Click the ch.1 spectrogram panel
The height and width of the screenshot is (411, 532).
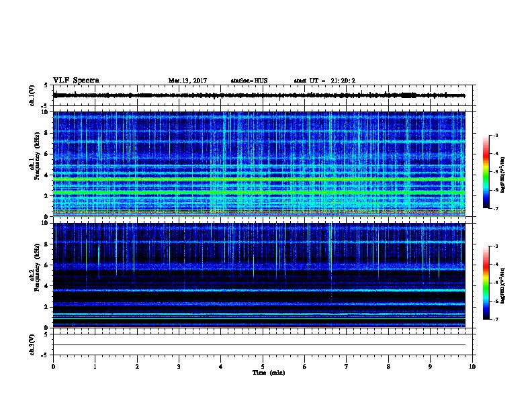tap(259, 164)
